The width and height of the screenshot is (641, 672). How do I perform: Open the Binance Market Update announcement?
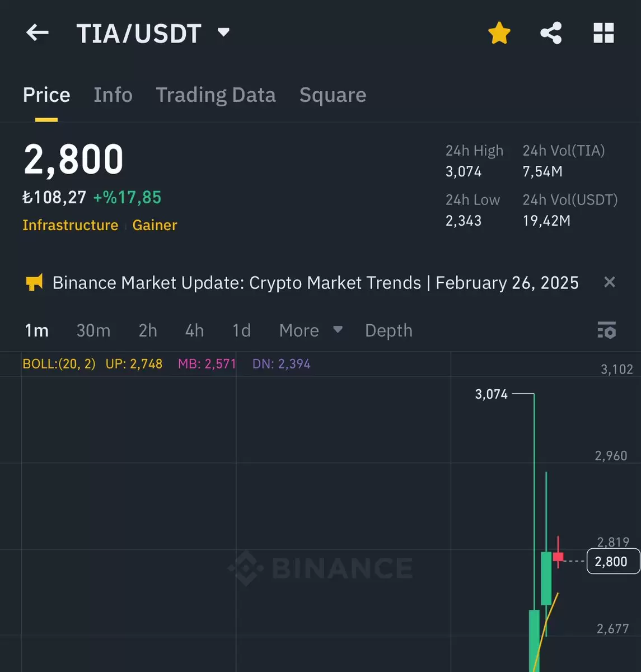(x=315, y=283)
